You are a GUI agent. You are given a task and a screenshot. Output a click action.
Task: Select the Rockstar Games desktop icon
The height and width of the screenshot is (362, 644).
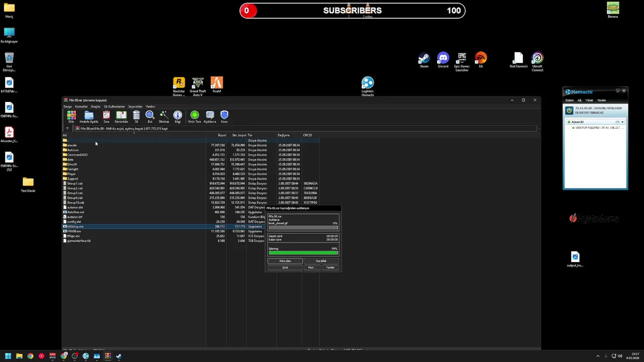[x=179, y=86]
